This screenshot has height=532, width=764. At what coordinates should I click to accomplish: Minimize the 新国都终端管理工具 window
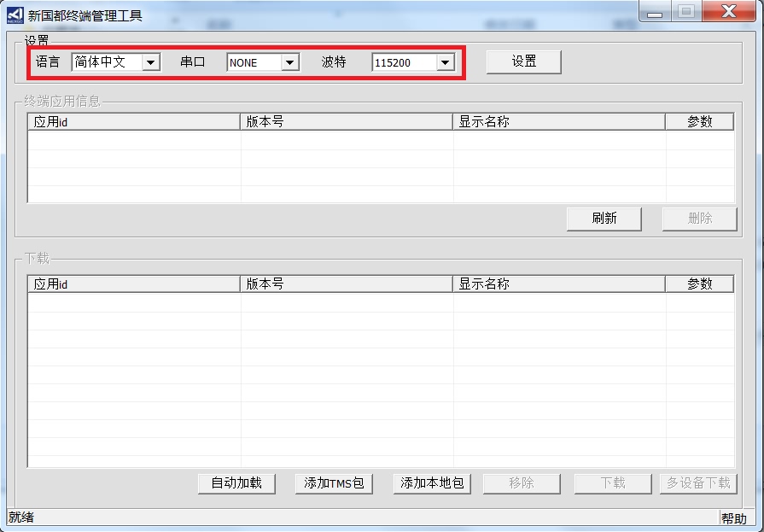click(x=655, y=12)
